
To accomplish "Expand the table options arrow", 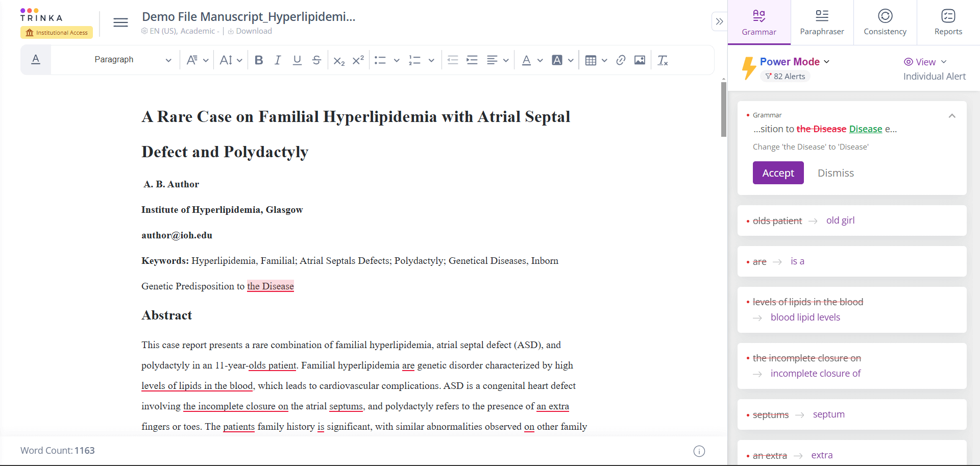I will (604, 60).
